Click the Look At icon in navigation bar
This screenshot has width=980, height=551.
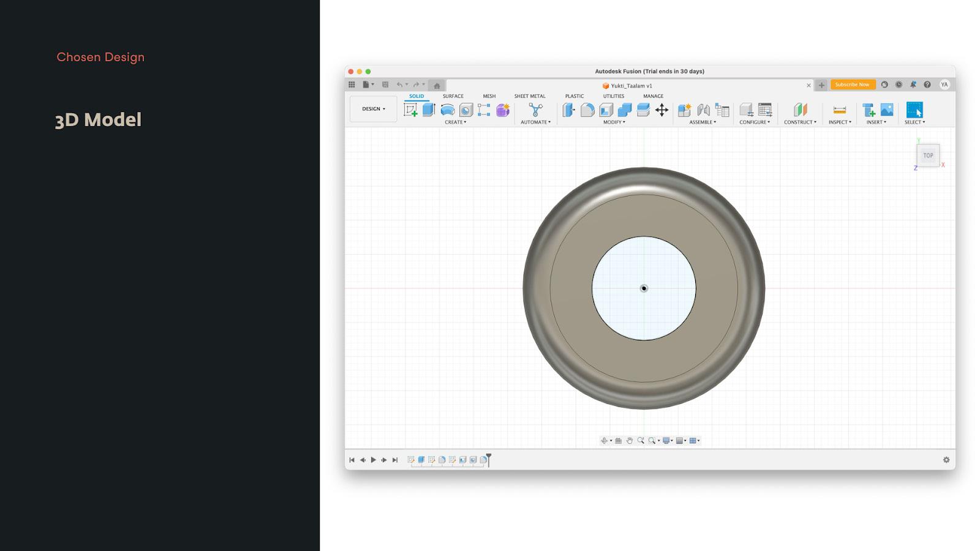pos(618,441)
